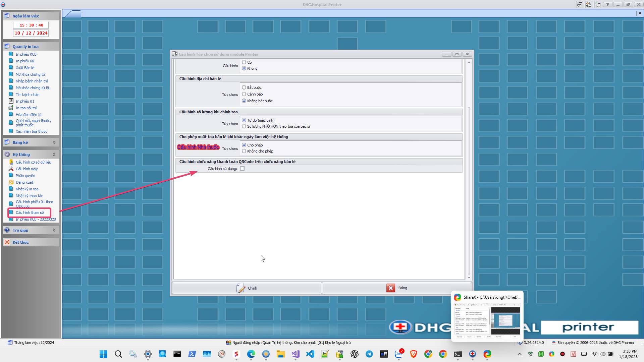Screen dimensions: 644x362
Task: Select Không cho phép radio option
Action: point(244,151)
